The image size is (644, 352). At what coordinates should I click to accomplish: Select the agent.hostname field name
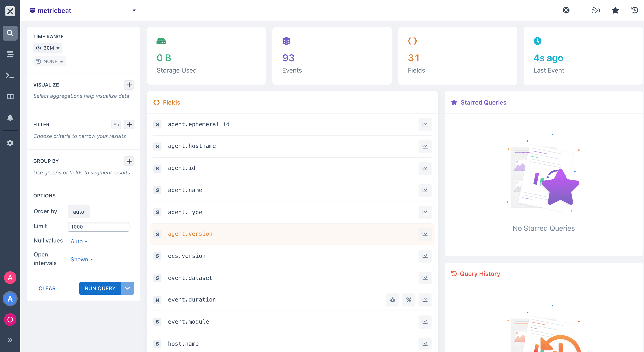(192, 146)
